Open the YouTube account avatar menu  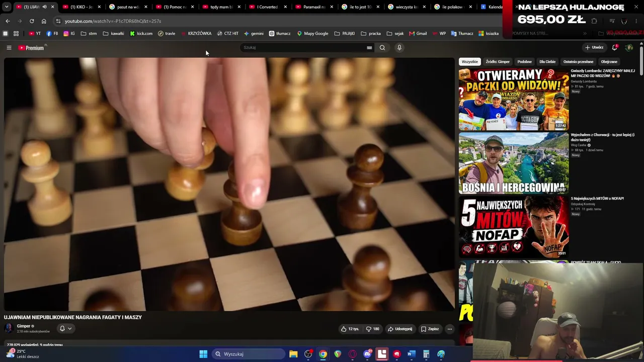point(629,48)
